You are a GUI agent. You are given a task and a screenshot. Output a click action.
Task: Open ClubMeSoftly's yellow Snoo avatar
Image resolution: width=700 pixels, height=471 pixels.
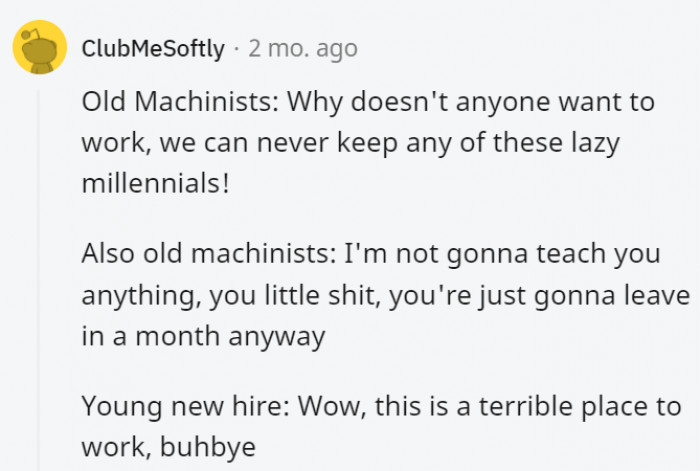pos(40,47)
